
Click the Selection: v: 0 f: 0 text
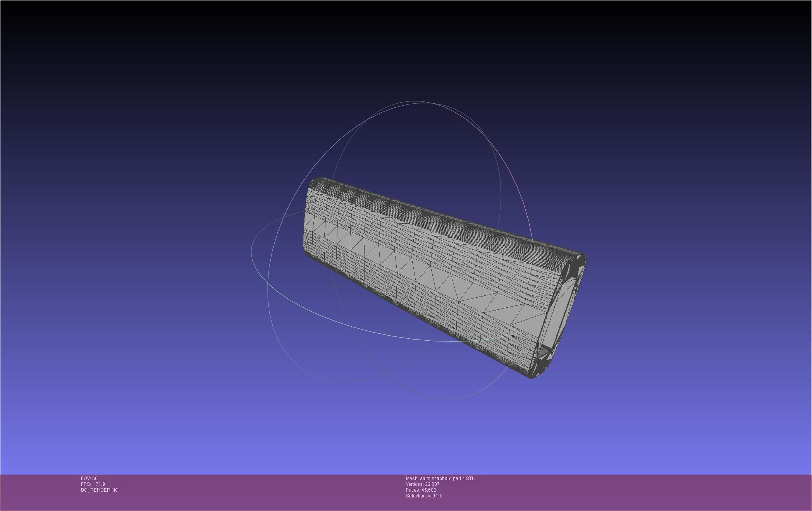click(x=424, y=496)
